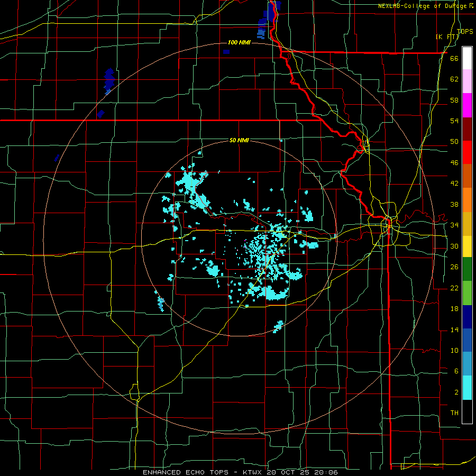Click the '30' legend value label
476x476 pixels.
(454, 246)
